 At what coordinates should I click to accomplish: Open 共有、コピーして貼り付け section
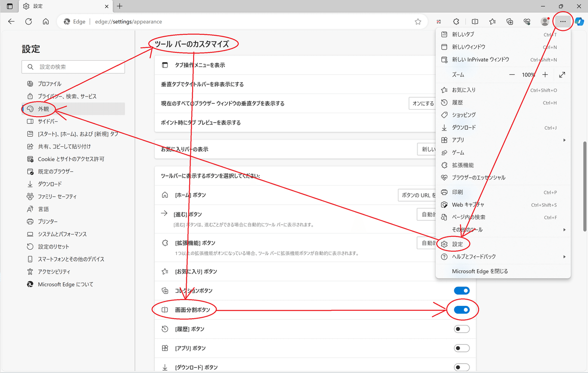click(73, 146)
